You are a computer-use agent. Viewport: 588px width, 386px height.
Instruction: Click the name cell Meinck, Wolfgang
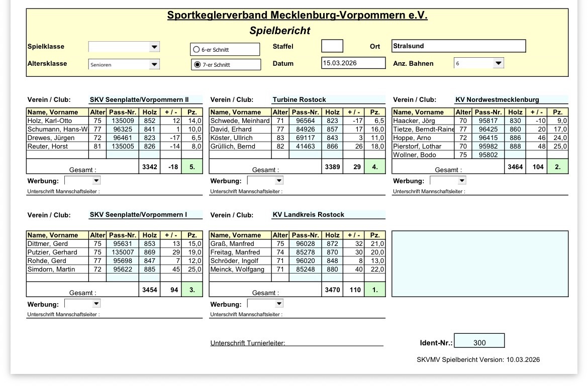pos(240,270)
